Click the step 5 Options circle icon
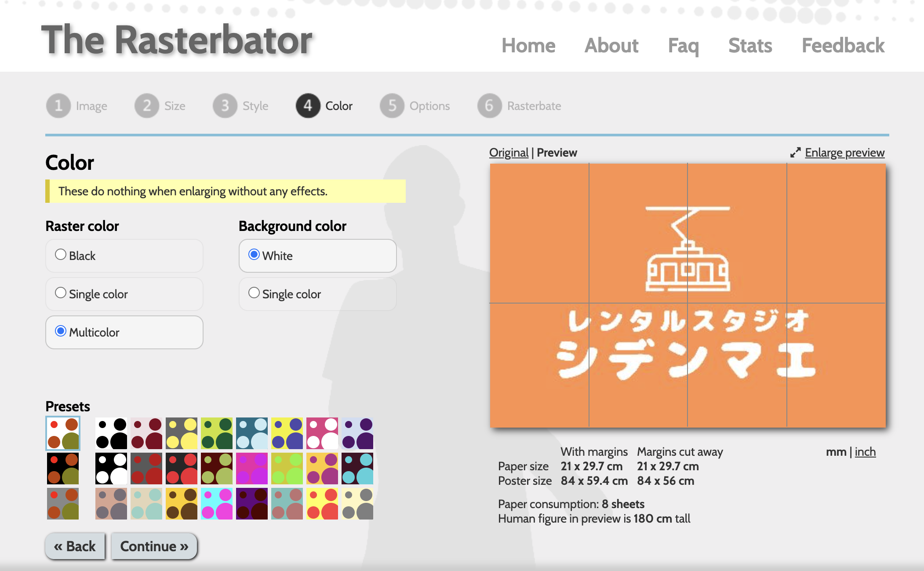The height and width of the screenshot is (571, 924). (x=392, y=106)
